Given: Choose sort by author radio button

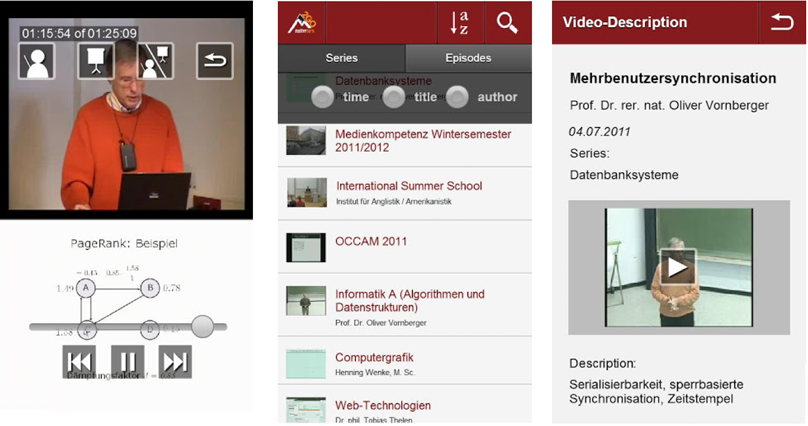Looking at the screenshot, I should [457, 97].
